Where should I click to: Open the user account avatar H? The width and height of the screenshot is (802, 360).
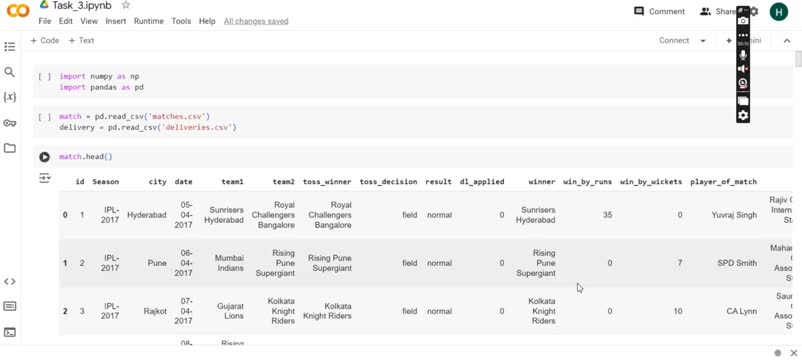(778, 12)
